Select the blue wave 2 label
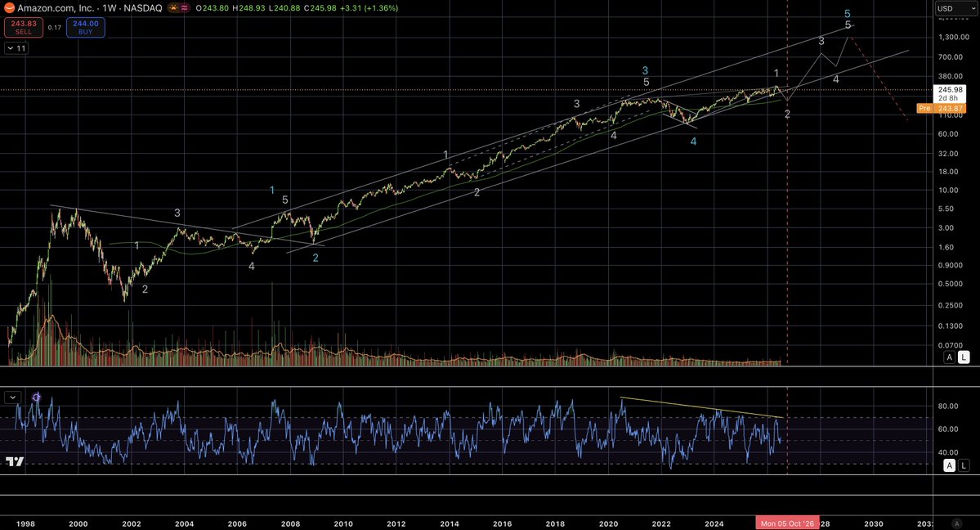 click(x=315, y=258)
